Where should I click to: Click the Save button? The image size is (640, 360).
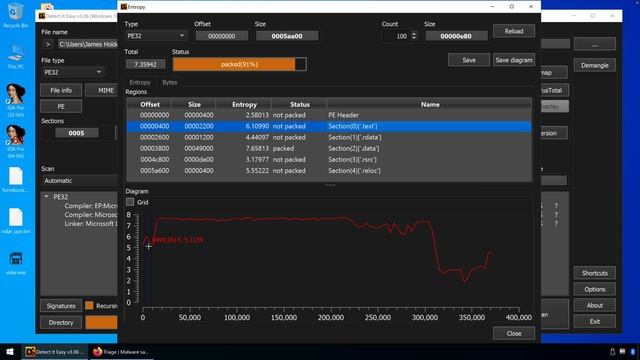coord(469,60)
